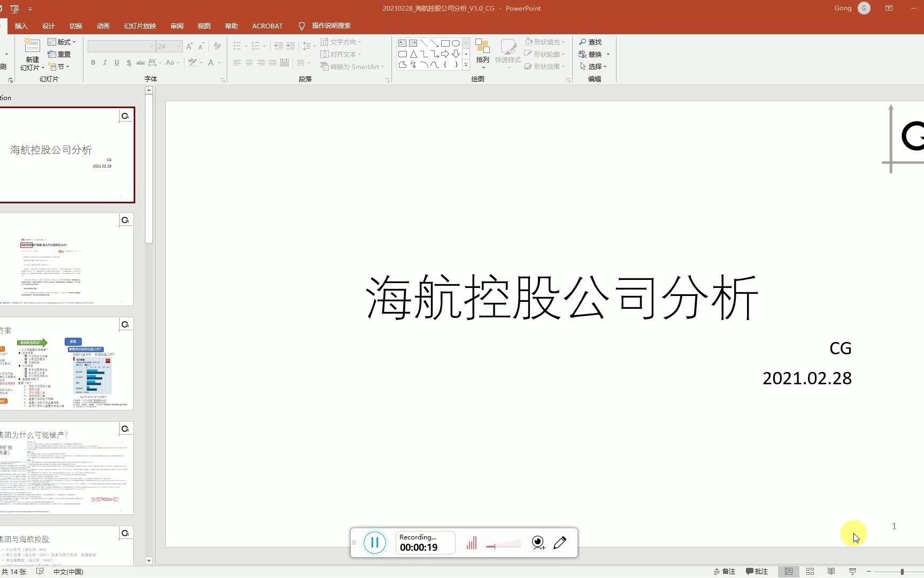Toggle text Shadow formatting

(x=129, y=63)
